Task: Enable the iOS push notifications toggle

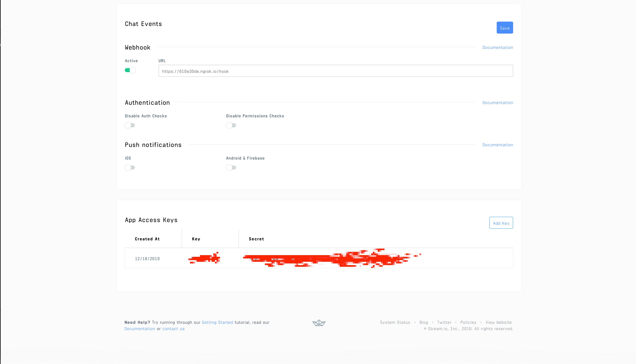Action: pyautogui.click(x=130, y=168)
